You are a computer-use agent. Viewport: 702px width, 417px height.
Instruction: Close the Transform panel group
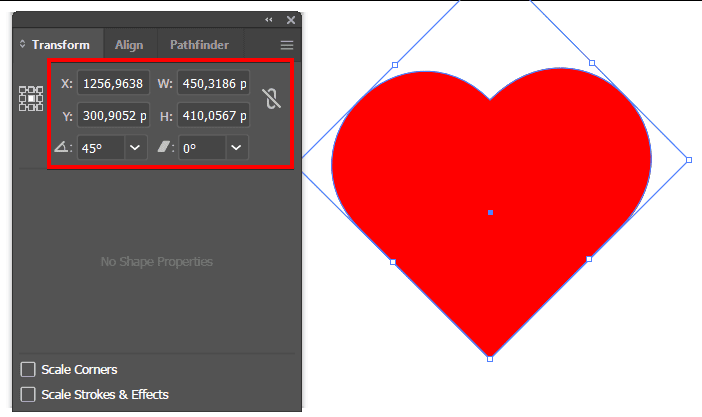[x=291, y=20]
